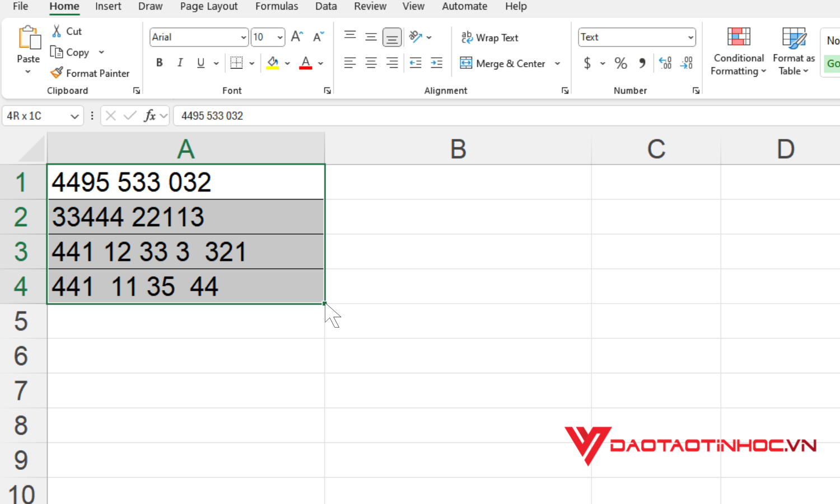Open the Automate tab
This screenshot has width=840, height=504.
pyautogui.click(x=464, y=6)
